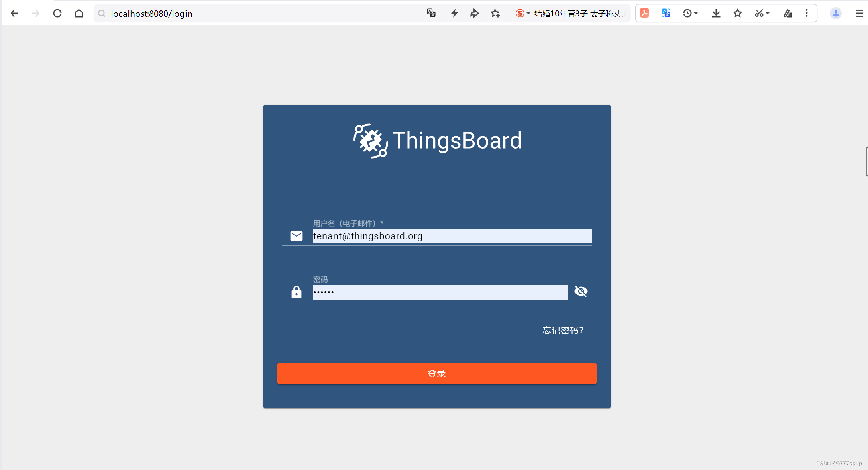Screen dimensions: 868x470
Task: Click the address bar search icon
Action: point(102,13)
